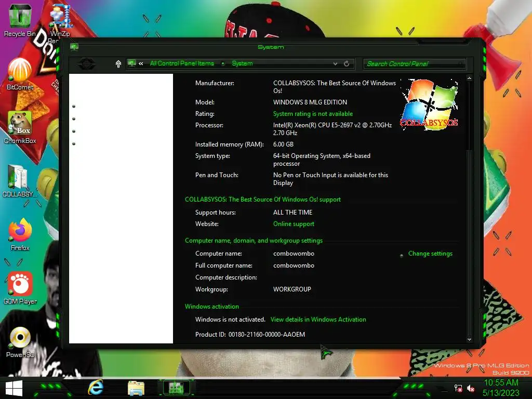Open the COLLABSY... desktop shortcut
The image size is (532, 399).
click(20, 181)
